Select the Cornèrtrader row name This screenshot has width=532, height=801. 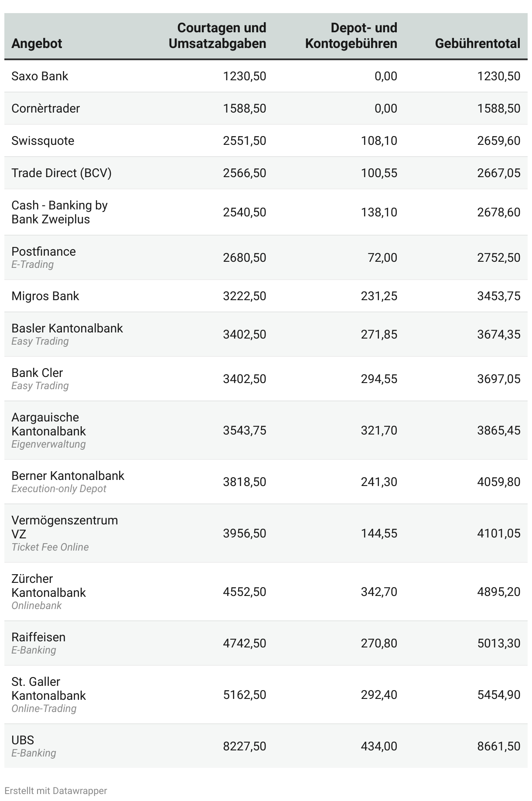coord(45,109)
